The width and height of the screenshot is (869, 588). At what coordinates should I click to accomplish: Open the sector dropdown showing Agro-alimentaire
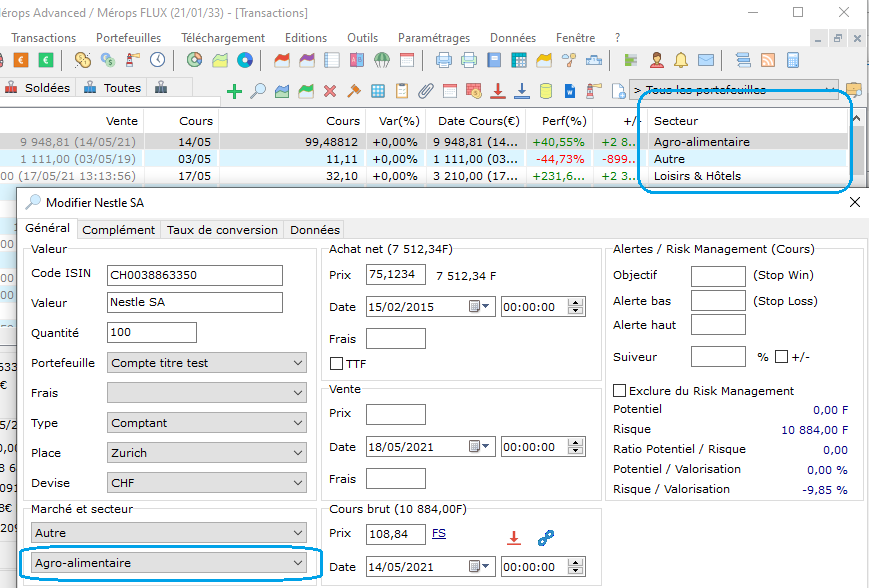[x=168, y=563]
